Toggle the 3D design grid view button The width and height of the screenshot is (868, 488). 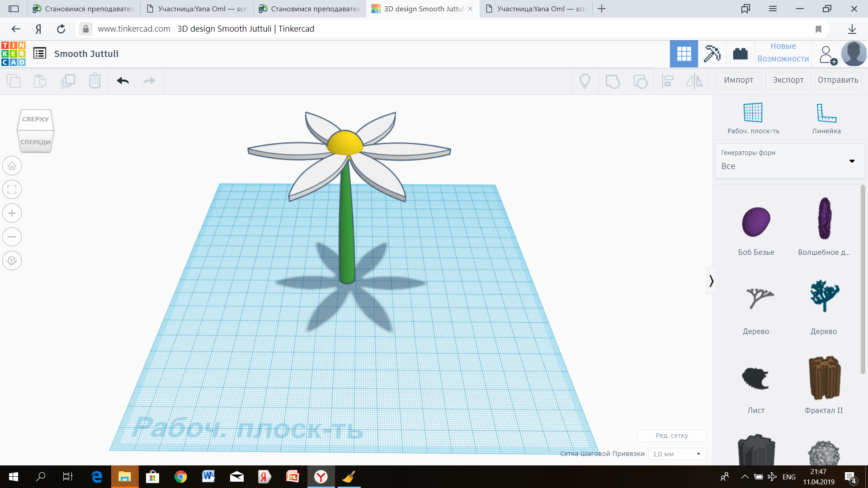(x=684, y=54)
